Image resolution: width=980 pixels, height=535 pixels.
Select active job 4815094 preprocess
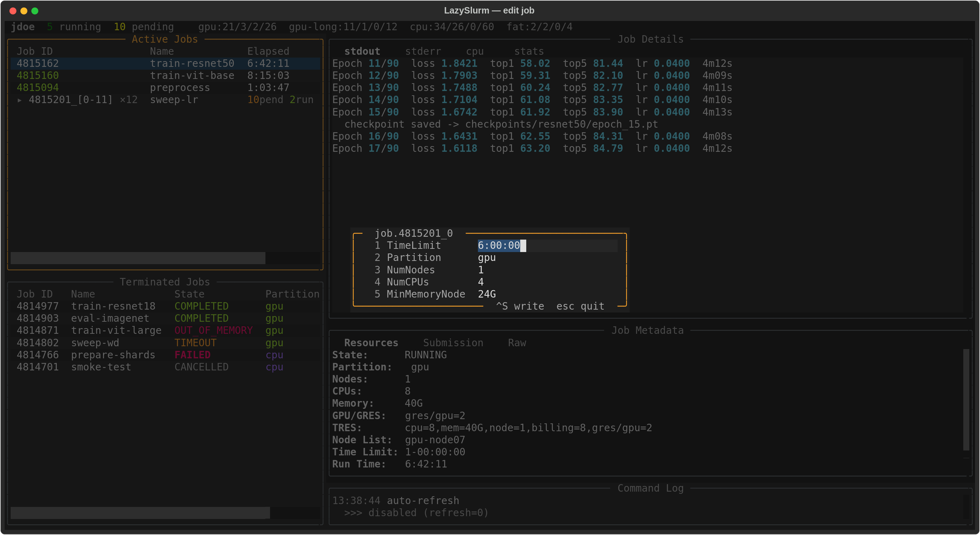pos(165,88)
